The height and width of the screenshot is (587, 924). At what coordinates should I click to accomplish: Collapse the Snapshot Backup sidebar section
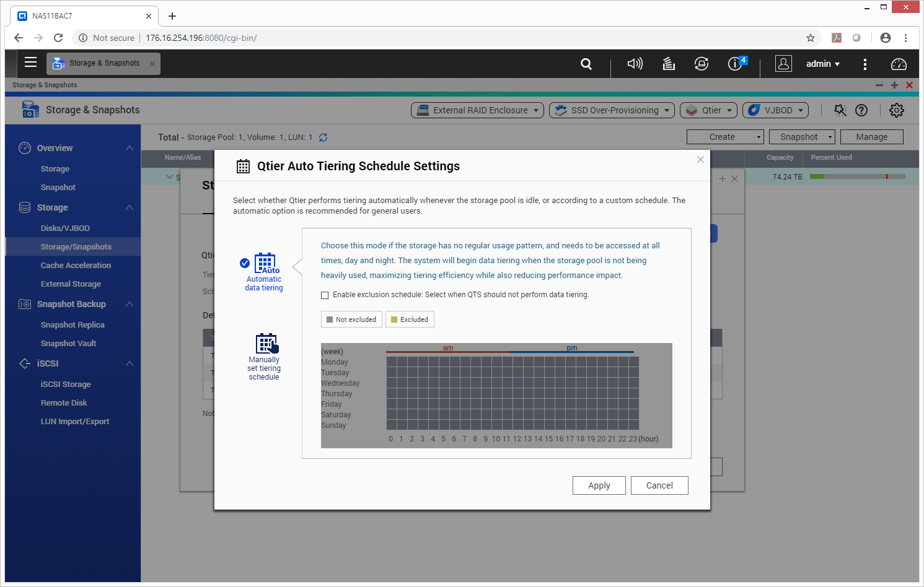pyautogui.click(x=130, y=304)
